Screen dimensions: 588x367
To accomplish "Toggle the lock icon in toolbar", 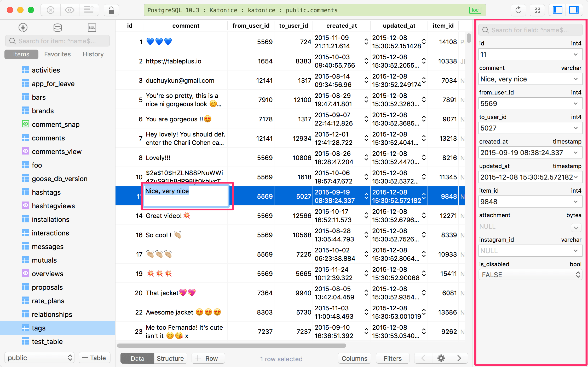I will (111, 10).
